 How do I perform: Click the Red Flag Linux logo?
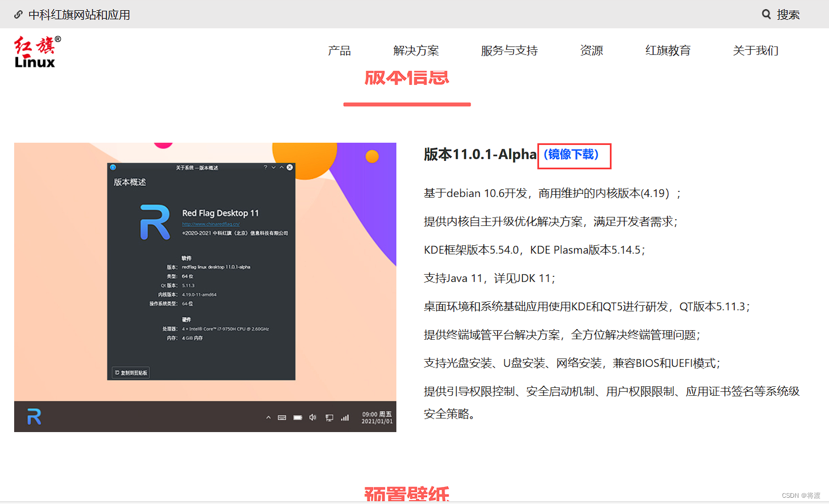pos(37,52)
